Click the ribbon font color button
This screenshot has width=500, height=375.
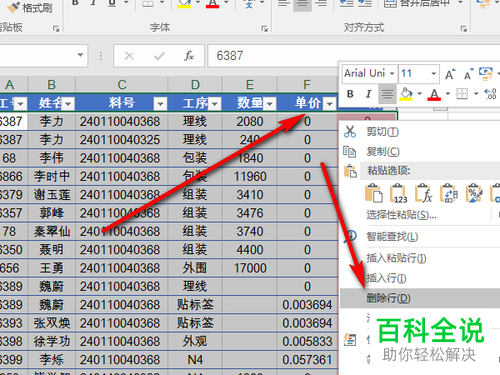coord(212,3)
